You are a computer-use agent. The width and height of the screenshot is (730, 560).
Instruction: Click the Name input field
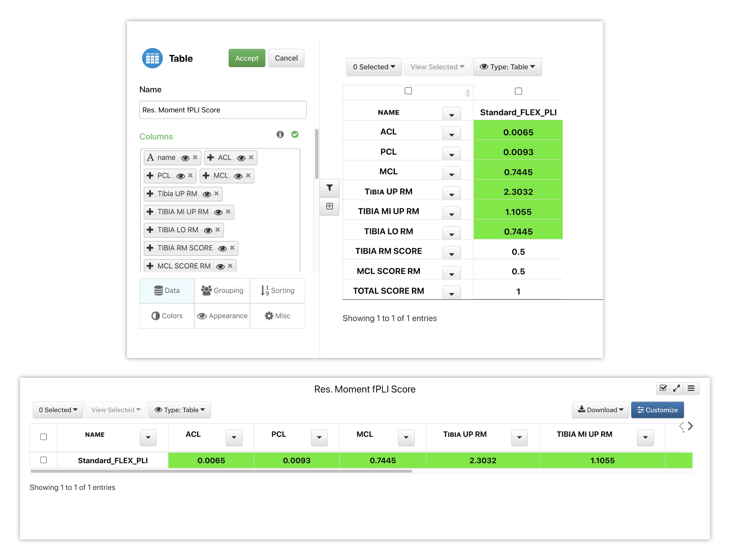[x=223, y=110]
